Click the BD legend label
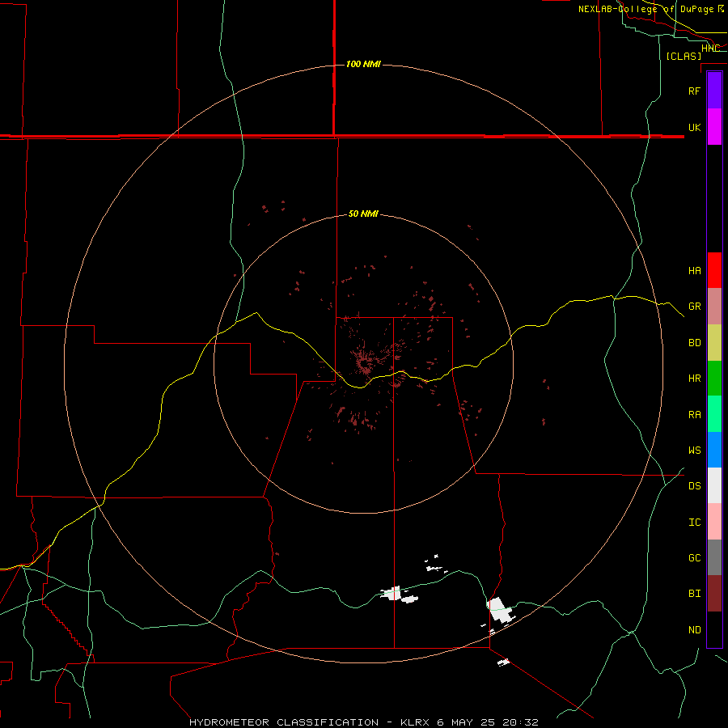The height and width of the screenshot is (728, 728). tap(694, 343)
